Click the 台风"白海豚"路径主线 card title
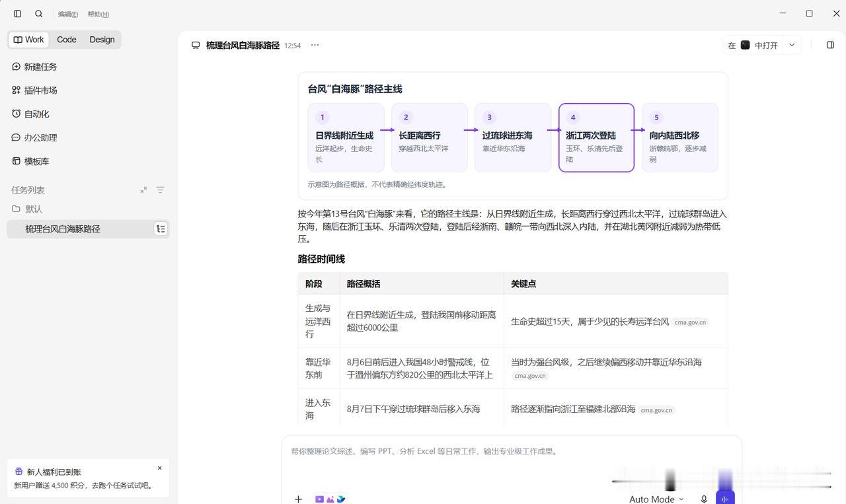The width and height of the screenshot is (846, 504). pyautogui.click(x=355, y=89)
